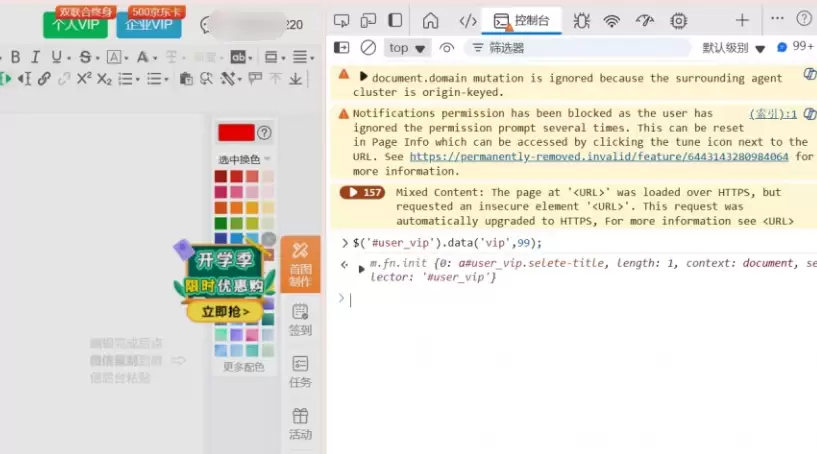817x454 pixels.
Task: Click the (索引):1 source link
Action: point(773,114)
